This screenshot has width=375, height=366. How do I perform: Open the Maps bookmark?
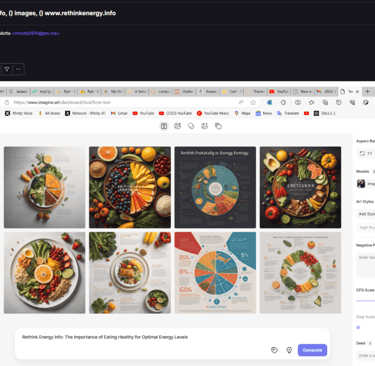(242, 113)
